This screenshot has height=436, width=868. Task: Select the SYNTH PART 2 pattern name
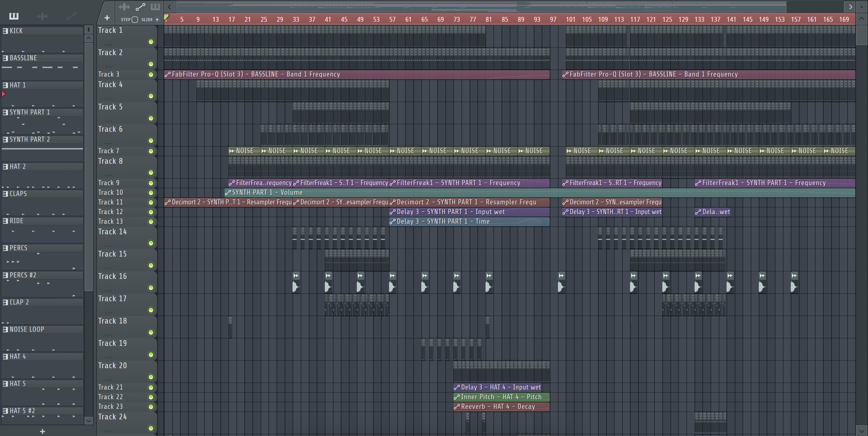coord(30,140)
